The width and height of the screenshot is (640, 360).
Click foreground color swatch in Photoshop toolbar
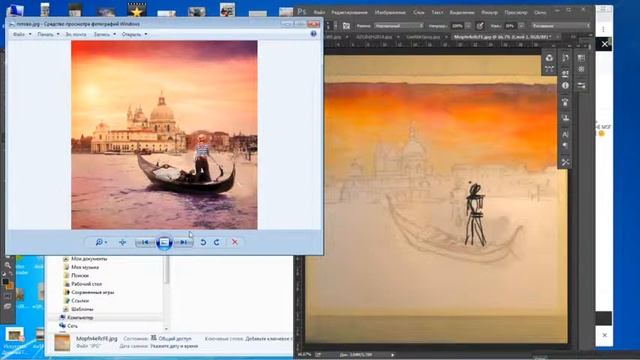point(5,282)
